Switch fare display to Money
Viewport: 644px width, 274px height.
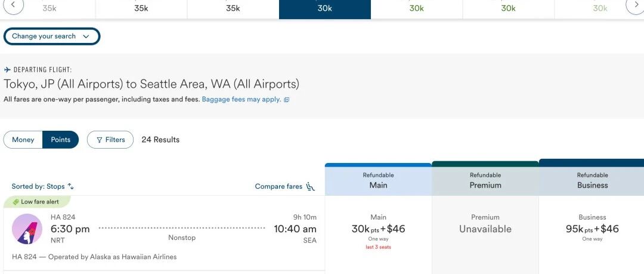coord(23,140)
